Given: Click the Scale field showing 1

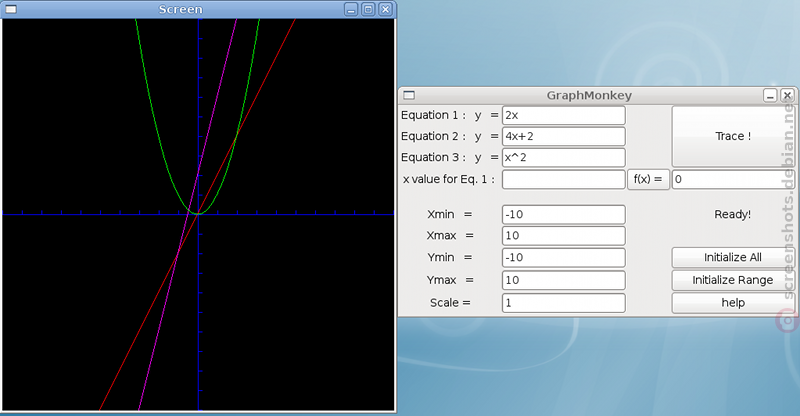Looking at the screenshot, I should [563, 303].
